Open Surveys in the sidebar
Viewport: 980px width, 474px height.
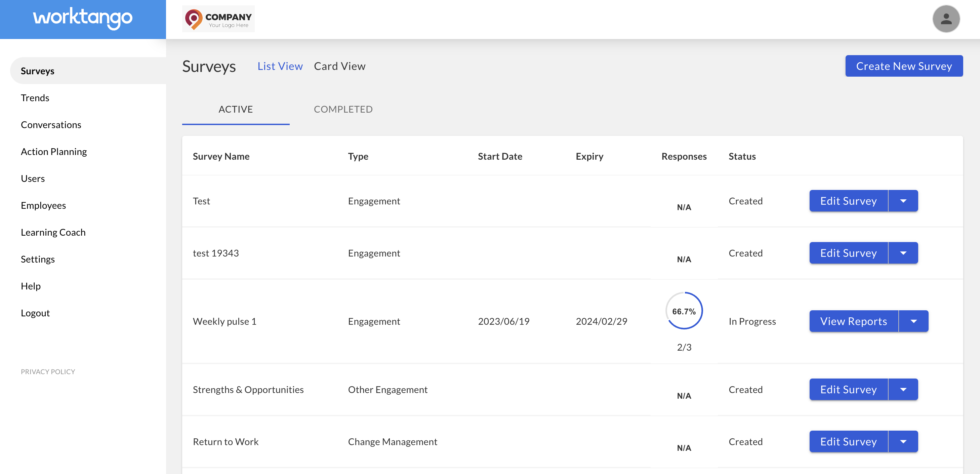coord(88,71)
